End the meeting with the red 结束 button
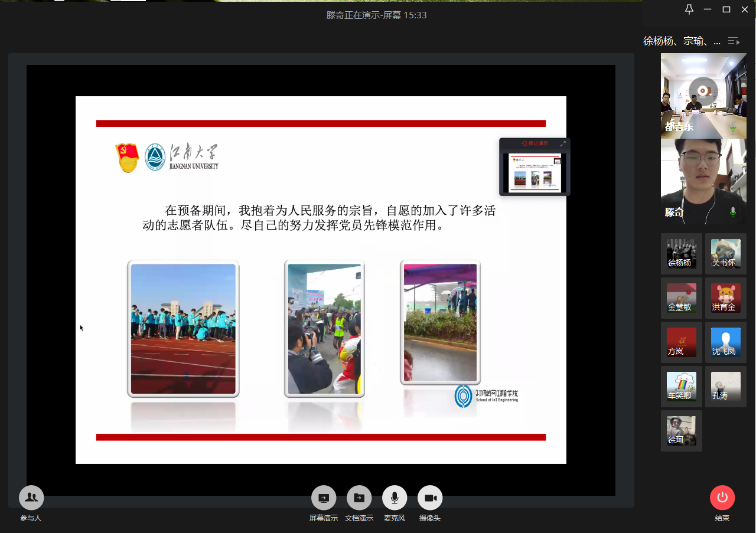This screenshot has width=756, height=533. coord(722,498)
